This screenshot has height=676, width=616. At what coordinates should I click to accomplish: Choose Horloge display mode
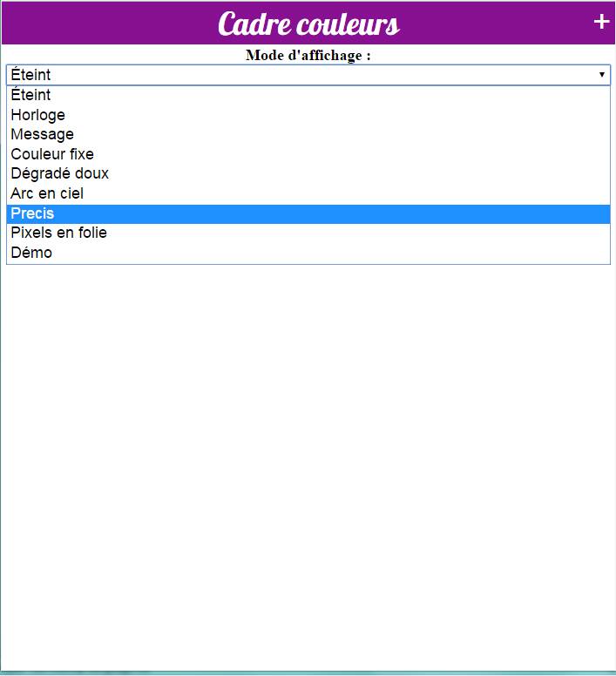point(308,115)
